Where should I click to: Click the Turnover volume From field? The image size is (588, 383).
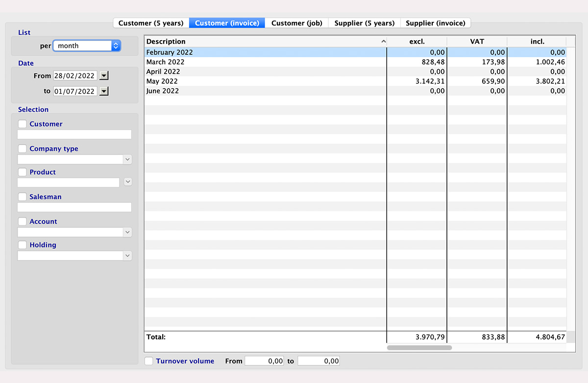pos(265,361)
